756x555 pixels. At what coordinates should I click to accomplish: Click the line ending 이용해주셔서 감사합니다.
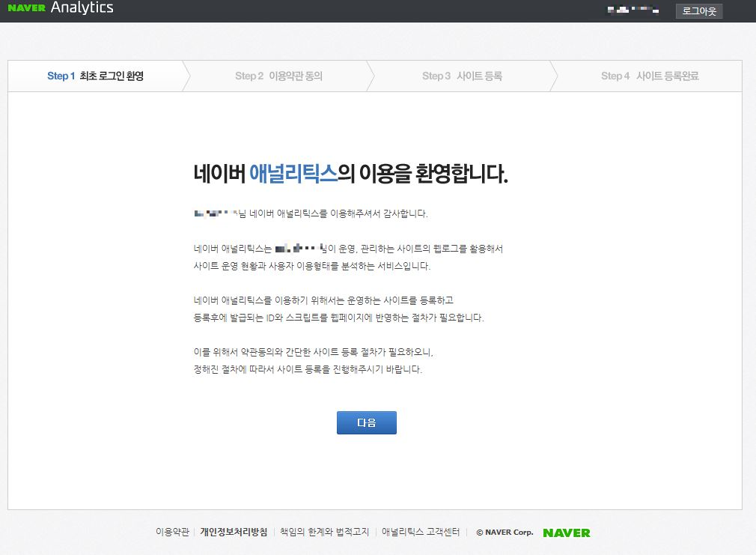pyautogui.click(x=311, y=213)
